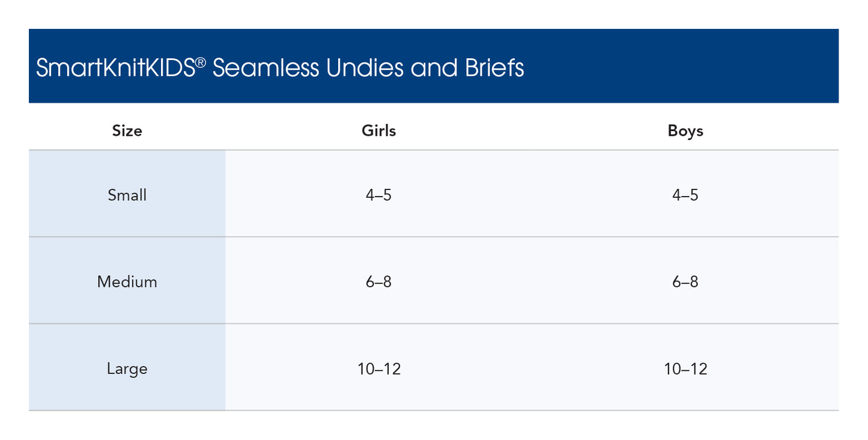Click the Small size row label

point(127,195)
